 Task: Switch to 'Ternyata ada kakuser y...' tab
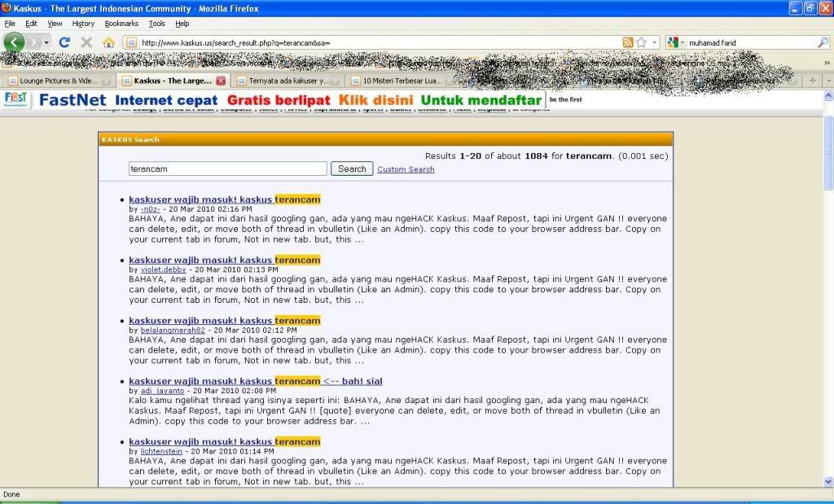coord(288,81)
